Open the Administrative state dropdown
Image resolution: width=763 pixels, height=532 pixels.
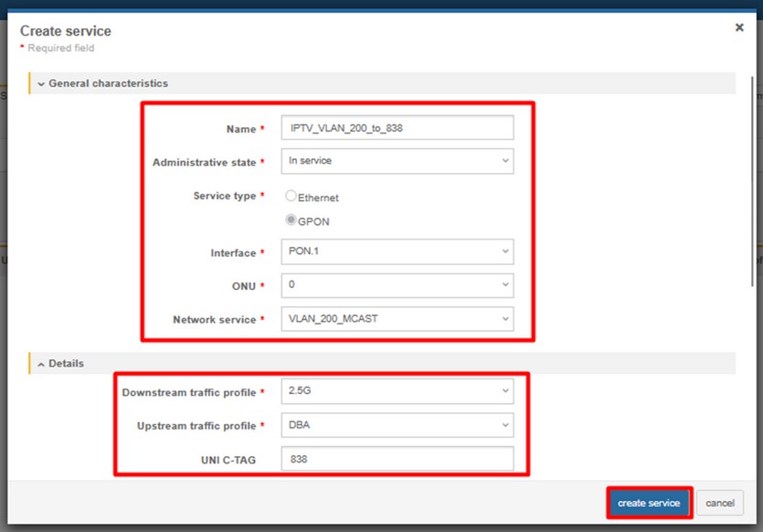click(396, 161)
